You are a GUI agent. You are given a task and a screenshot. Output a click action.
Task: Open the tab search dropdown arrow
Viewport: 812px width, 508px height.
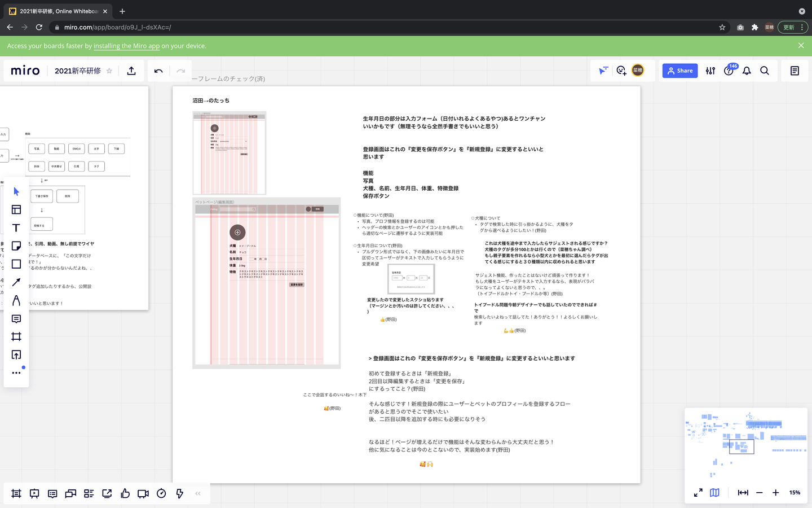(802, 11)
